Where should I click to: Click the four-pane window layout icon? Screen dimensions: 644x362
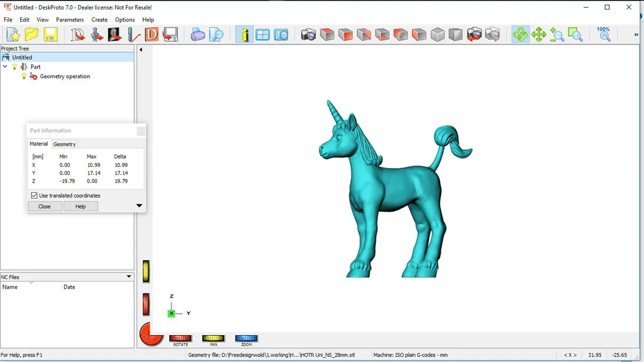262,35
